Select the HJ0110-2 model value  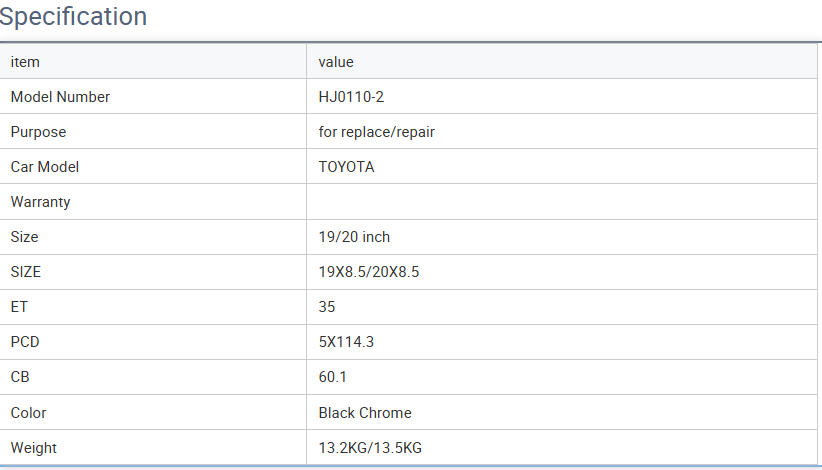pyautogui.click(x=352, y=97)
